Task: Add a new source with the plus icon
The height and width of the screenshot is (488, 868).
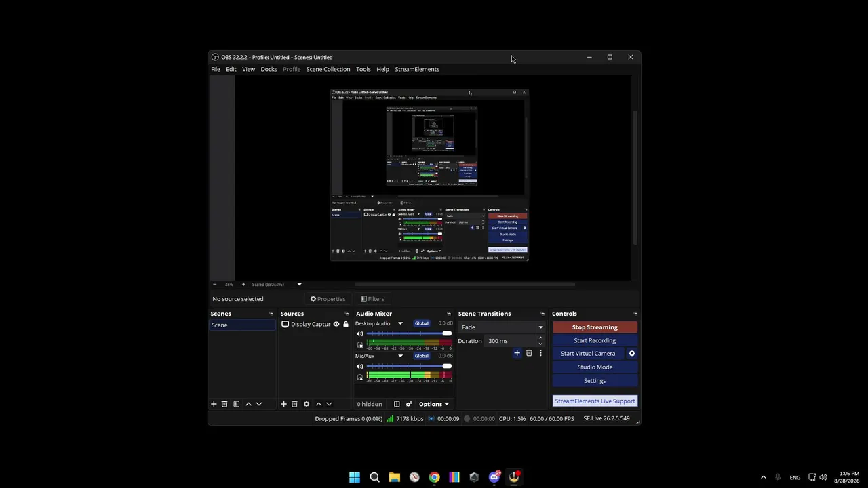Action: [283, 404]
